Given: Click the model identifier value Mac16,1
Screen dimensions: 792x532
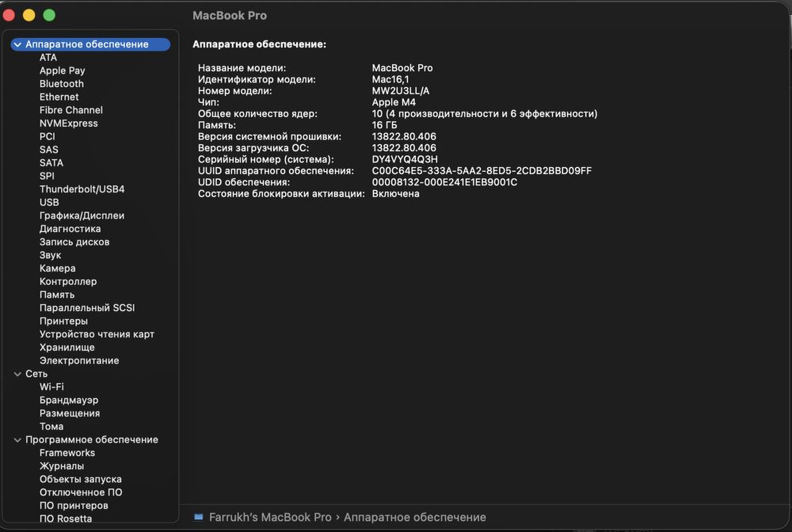Looking at the screenshot, I should [x=390, y=79].
